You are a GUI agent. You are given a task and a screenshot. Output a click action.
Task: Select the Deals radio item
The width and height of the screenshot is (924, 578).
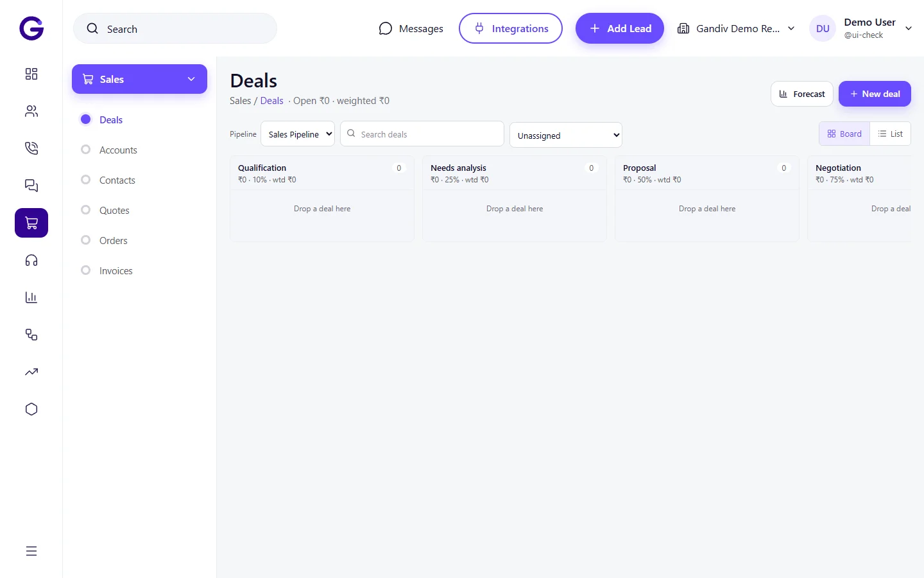85,119
